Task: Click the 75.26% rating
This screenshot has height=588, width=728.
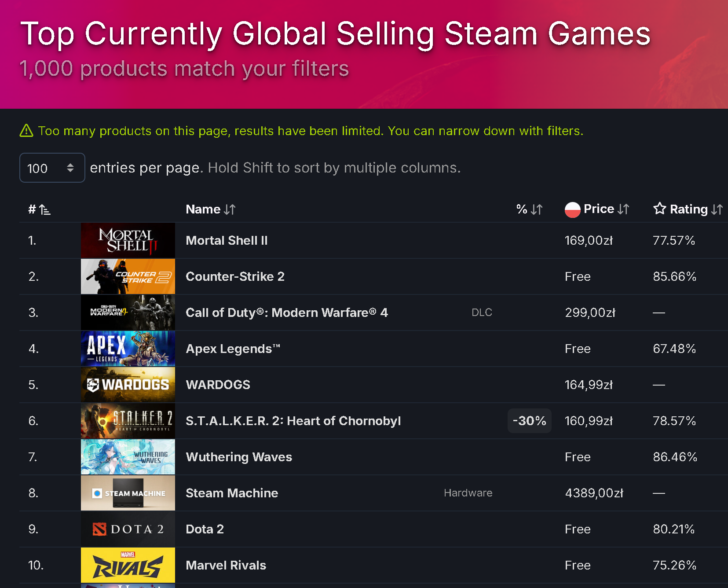Action: [x=674, y=565]
